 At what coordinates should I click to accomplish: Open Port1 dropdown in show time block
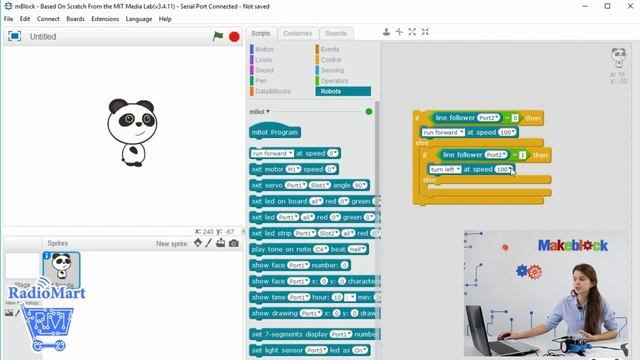[299, 297]
